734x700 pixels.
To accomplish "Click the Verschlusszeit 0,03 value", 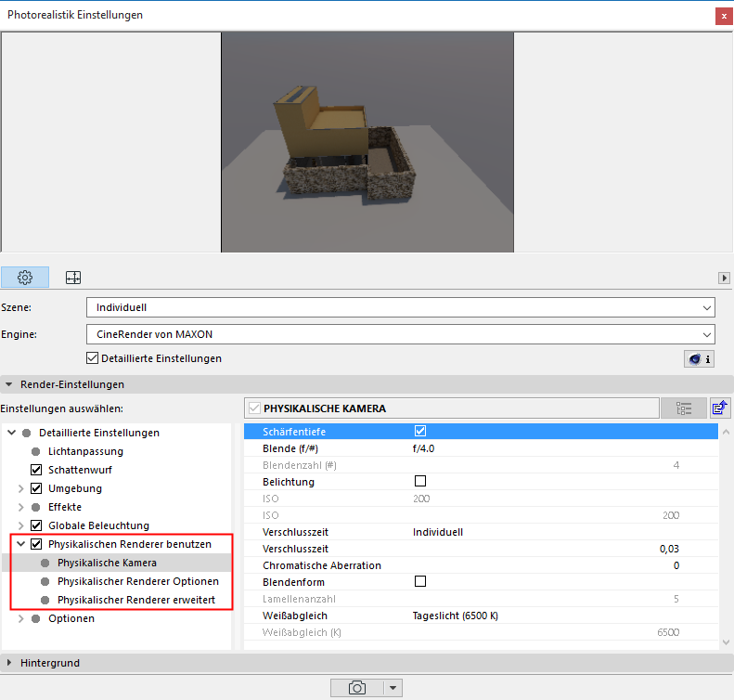I will click(669, 549).
